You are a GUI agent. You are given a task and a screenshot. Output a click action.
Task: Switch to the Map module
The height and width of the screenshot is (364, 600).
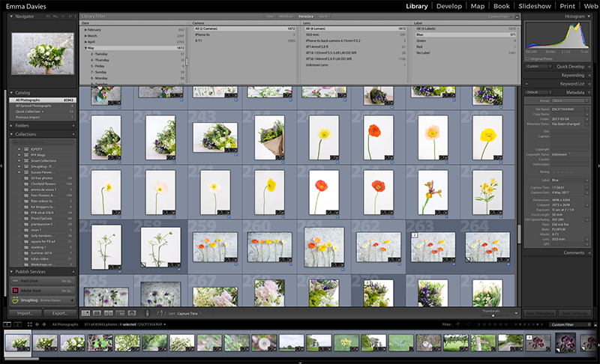(477, 6)
